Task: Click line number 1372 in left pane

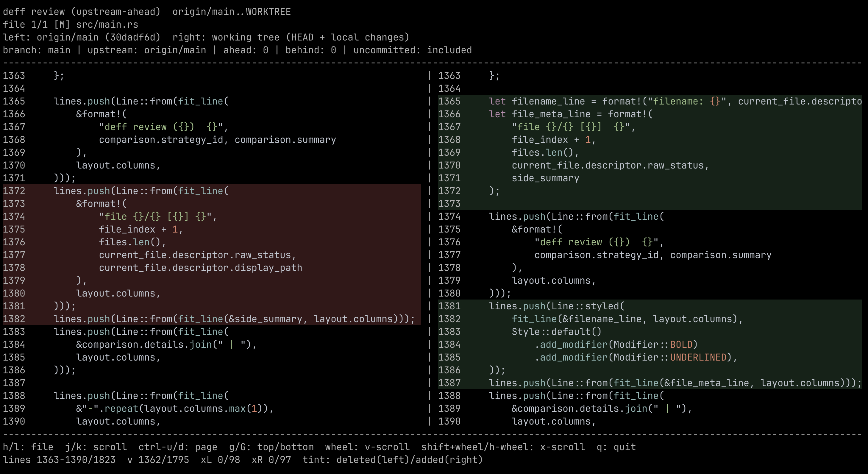Action: pos(14,191)
